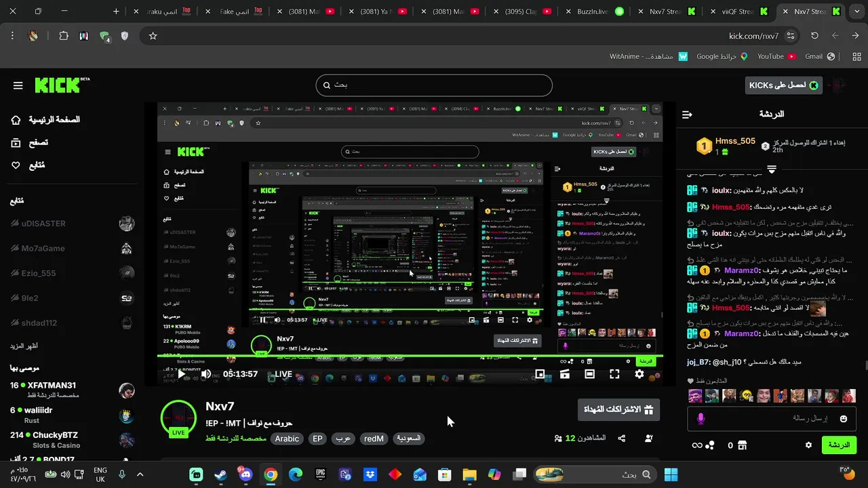The image size is (868, 488).
Task: Jump to LIVE in the player
Action: tap(283, 374)
